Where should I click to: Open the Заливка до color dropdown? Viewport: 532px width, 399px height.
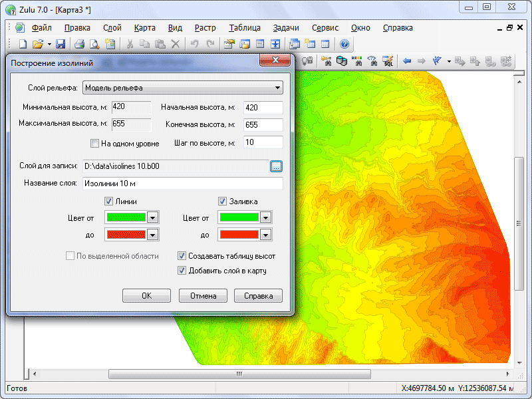tap(266, 235)
